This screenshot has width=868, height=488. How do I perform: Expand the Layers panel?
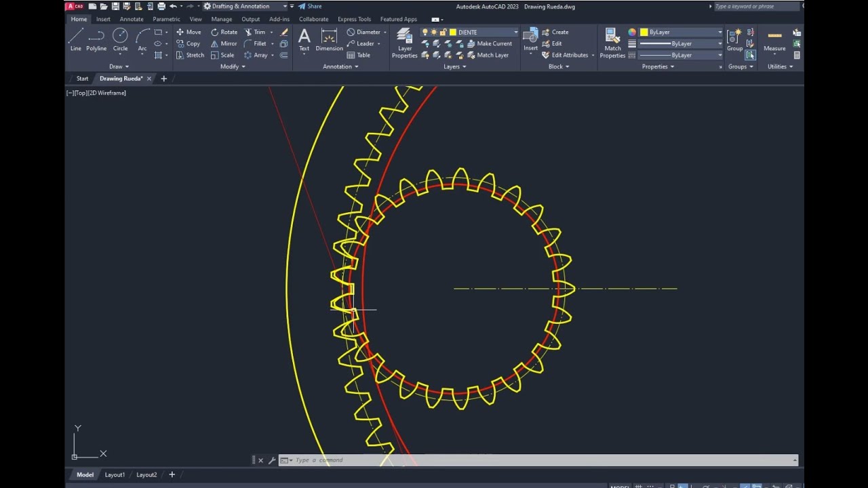point(454,66)
